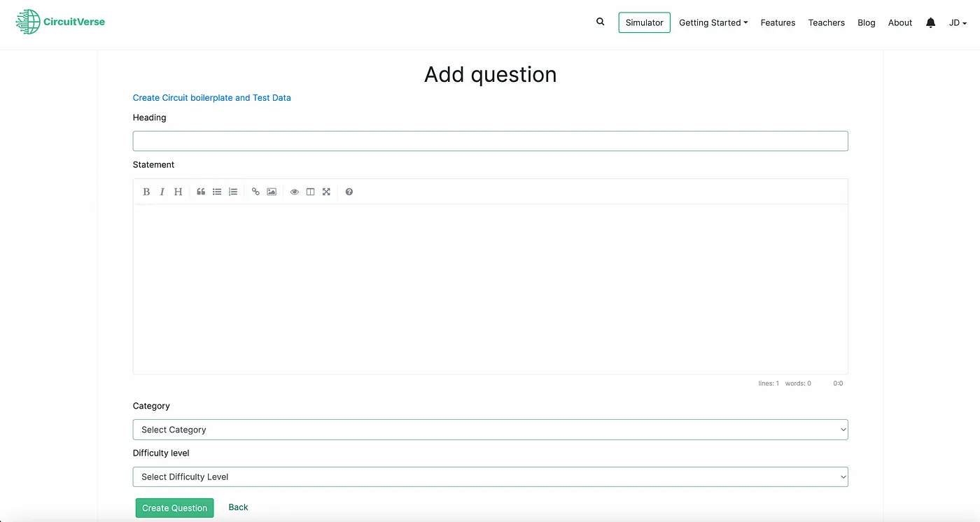Enable side-by-side editing view
Viewport: 980px width, 522px height.
click(x=310, y=191)
